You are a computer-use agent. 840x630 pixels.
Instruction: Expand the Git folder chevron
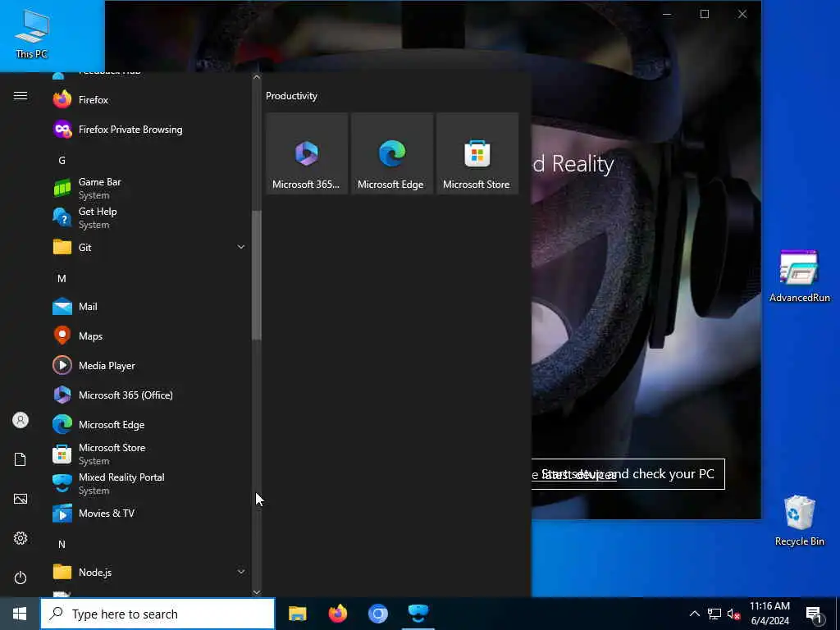[x=241, y=247]
